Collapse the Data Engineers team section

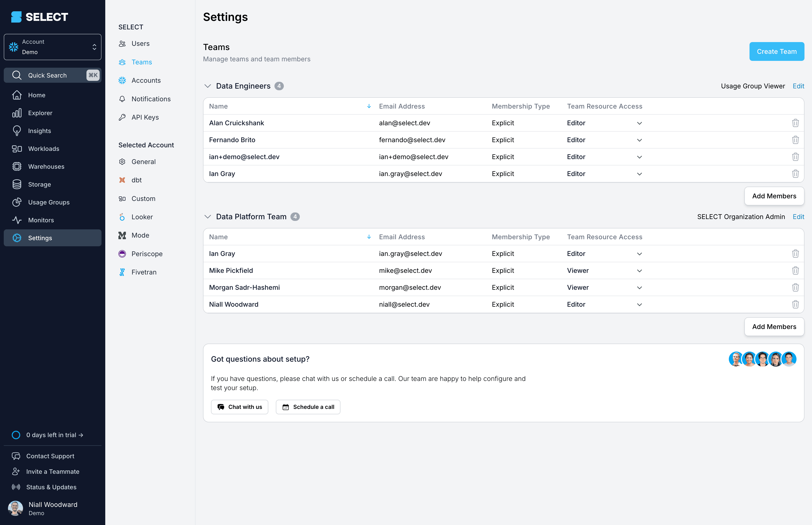pos(207,86)
